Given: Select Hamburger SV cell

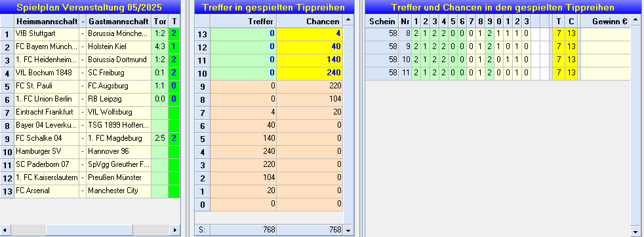Looking at the screenshot, I should (x=47, y=152).
